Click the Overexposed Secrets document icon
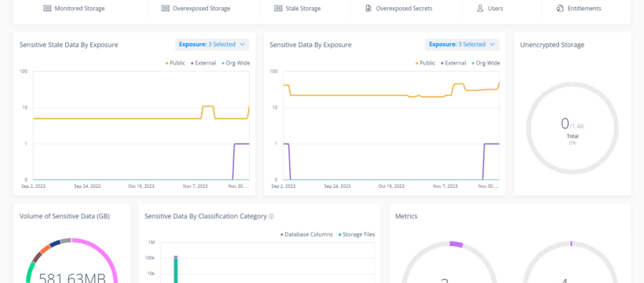This screenshot has height=283, width=644. (368, 8)
